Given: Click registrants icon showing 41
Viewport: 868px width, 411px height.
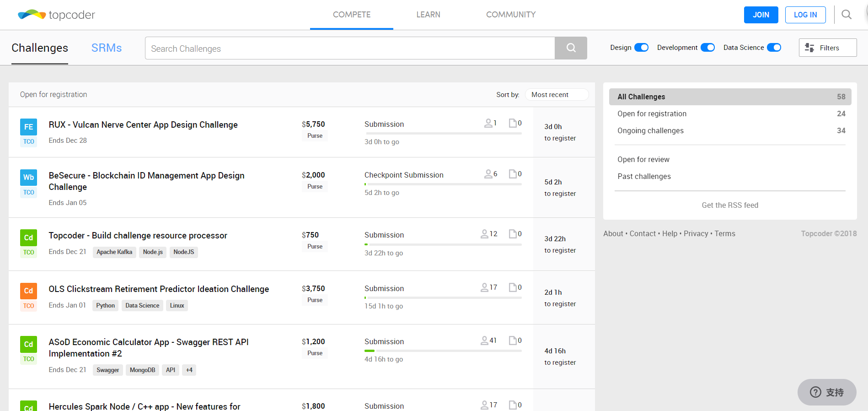Looking at the screenshot, I should [x=484, y=341].
